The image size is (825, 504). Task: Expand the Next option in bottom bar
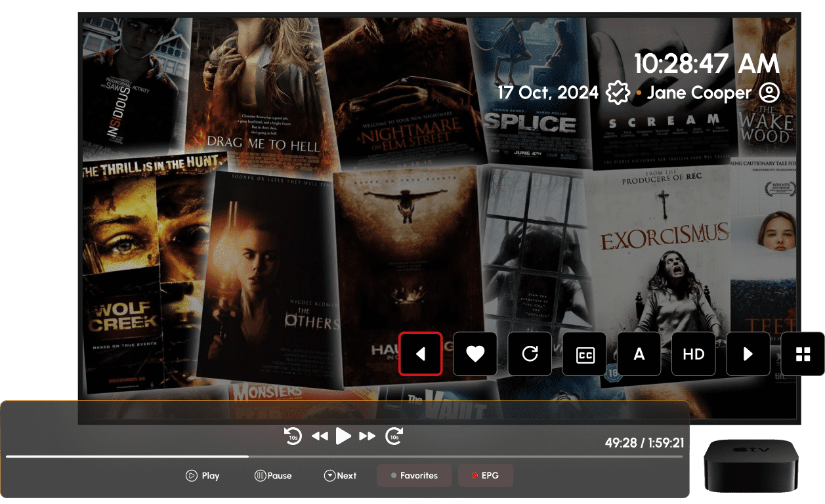tap(341, 476)
